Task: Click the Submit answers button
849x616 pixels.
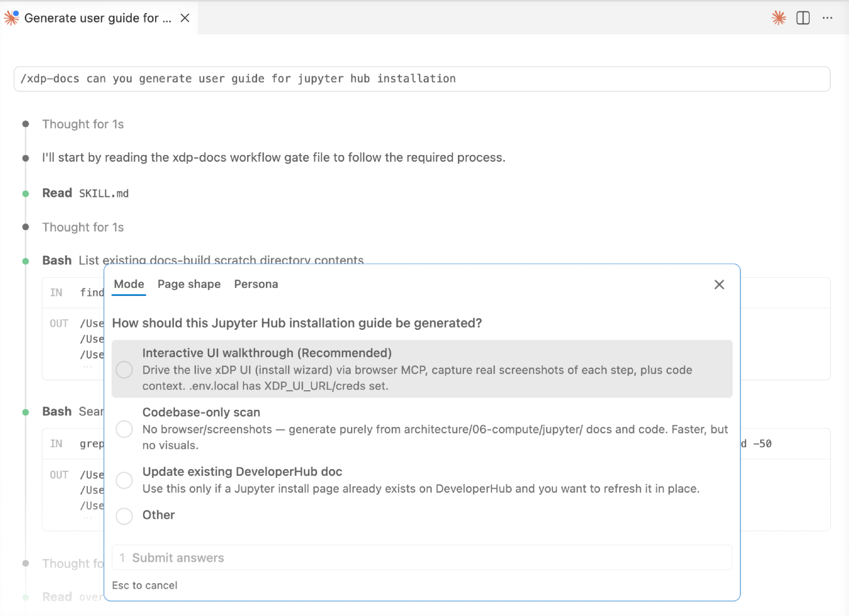Action: coord(422,558)
